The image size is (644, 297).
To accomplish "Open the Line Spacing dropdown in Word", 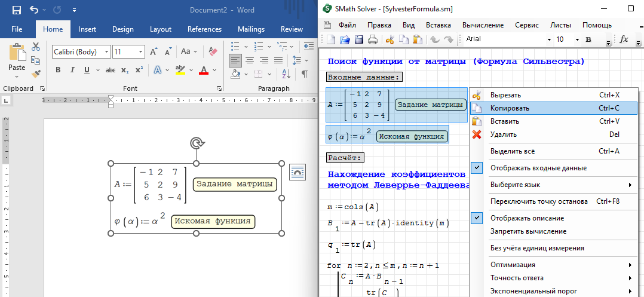I will pyautogui.click(x=306, y=60).
